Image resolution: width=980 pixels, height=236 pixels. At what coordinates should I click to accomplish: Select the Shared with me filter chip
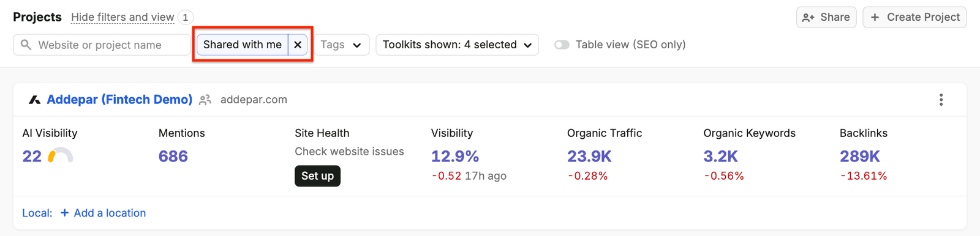coord(243,45)
